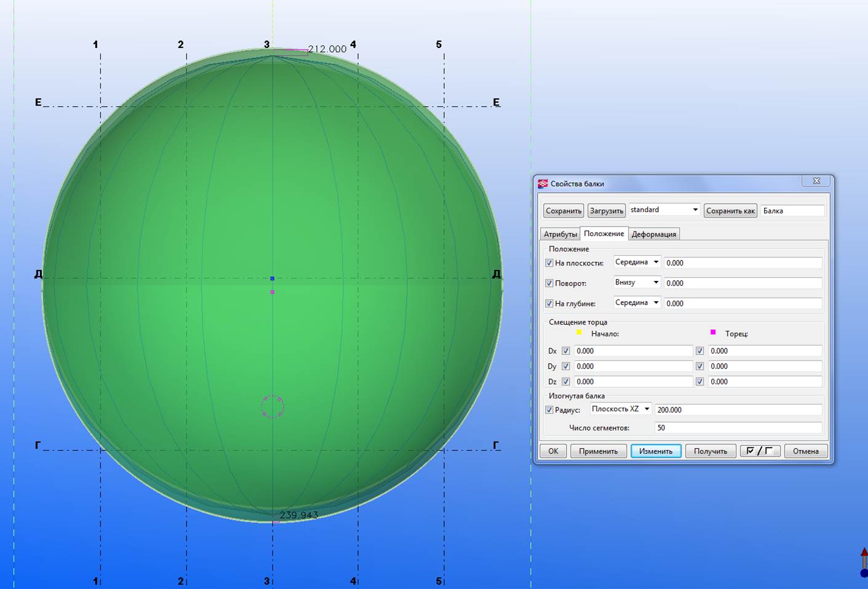868x589 pixels.
Task: Click the yellow Начало color marker
Action: coord(579,333)
